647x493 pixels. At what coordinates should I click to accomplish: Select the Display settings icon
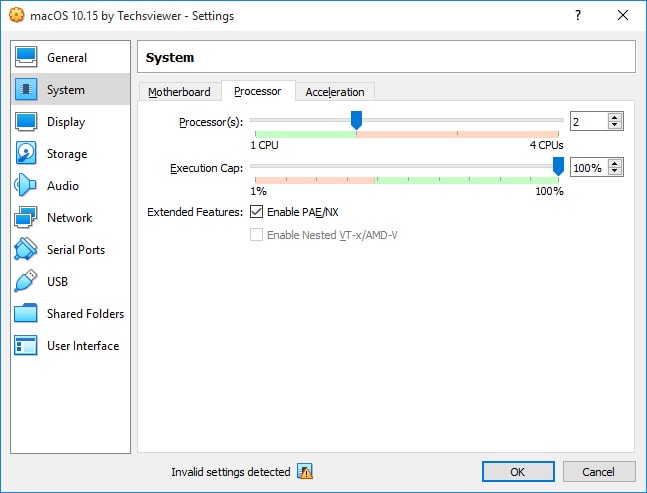(x=27, y=122)
